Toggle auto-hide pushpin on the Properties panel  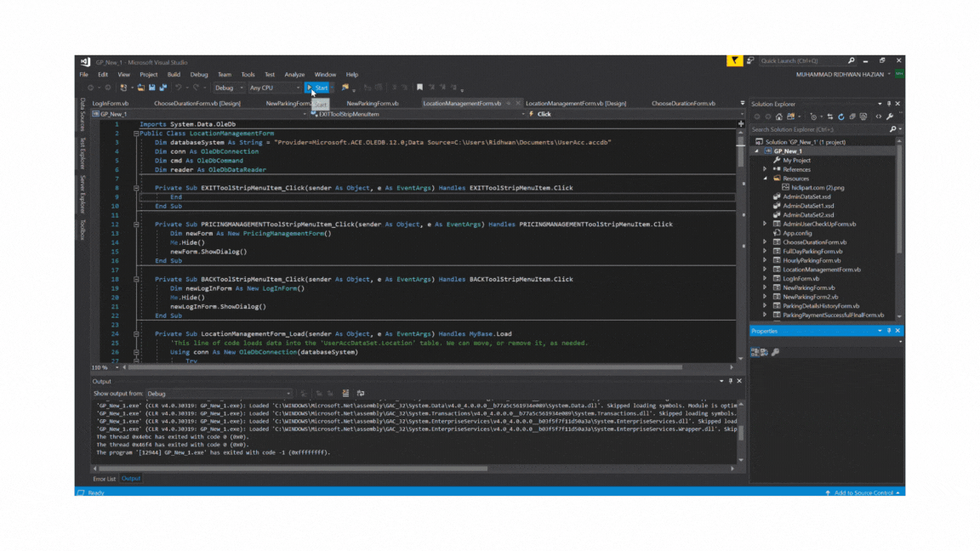[x=889, y=331]
